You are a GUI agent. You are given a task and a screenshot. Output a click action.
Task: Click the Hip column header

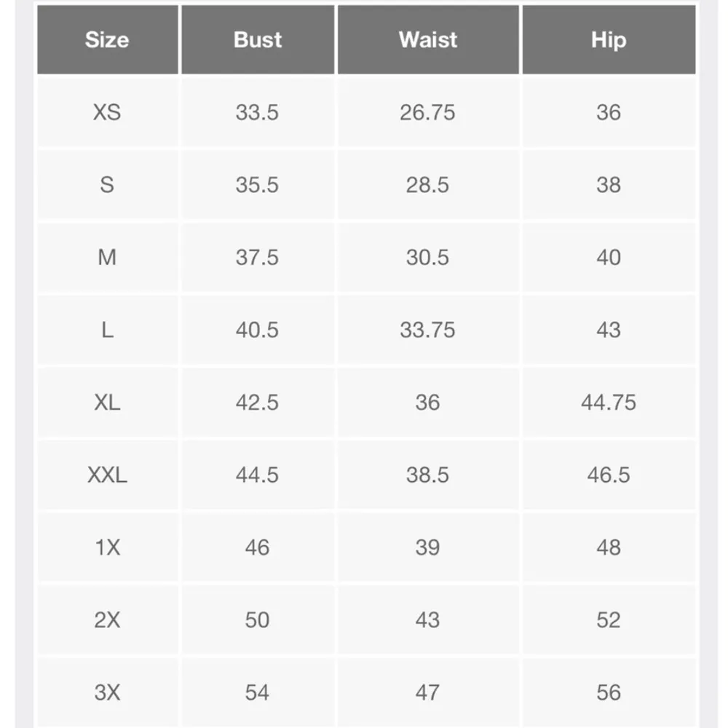609,39
